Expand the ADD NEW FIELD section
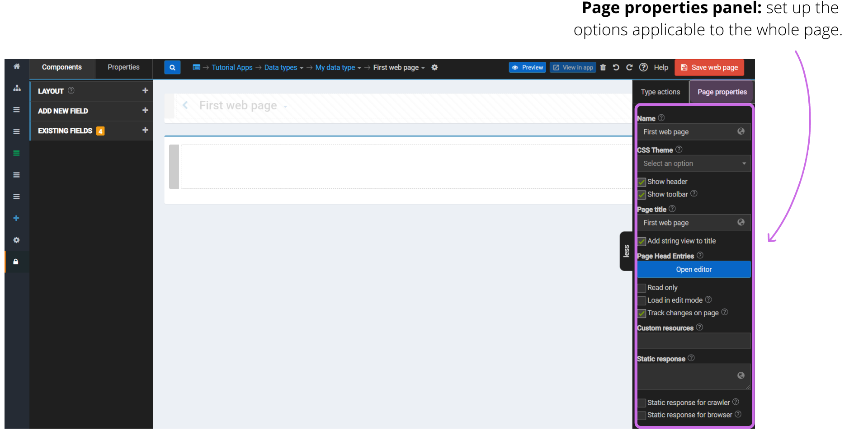Viewport: 868px width, 435px height. (145, 110)
